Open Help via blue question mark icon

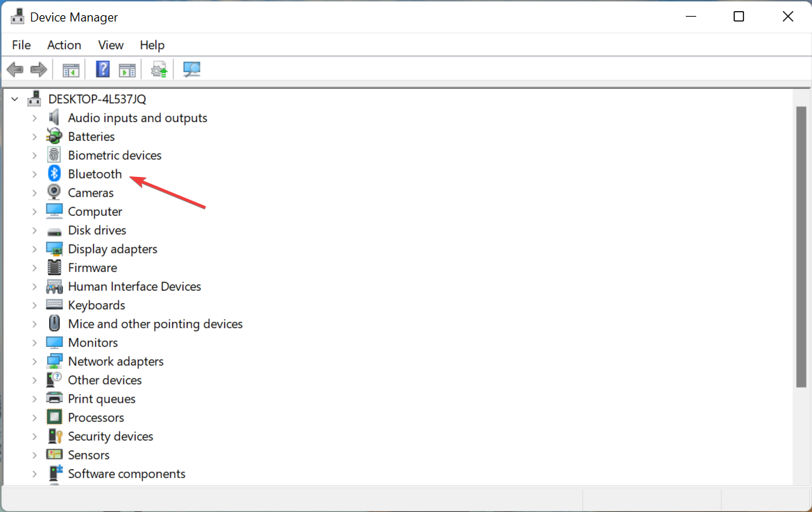point(103,69)
